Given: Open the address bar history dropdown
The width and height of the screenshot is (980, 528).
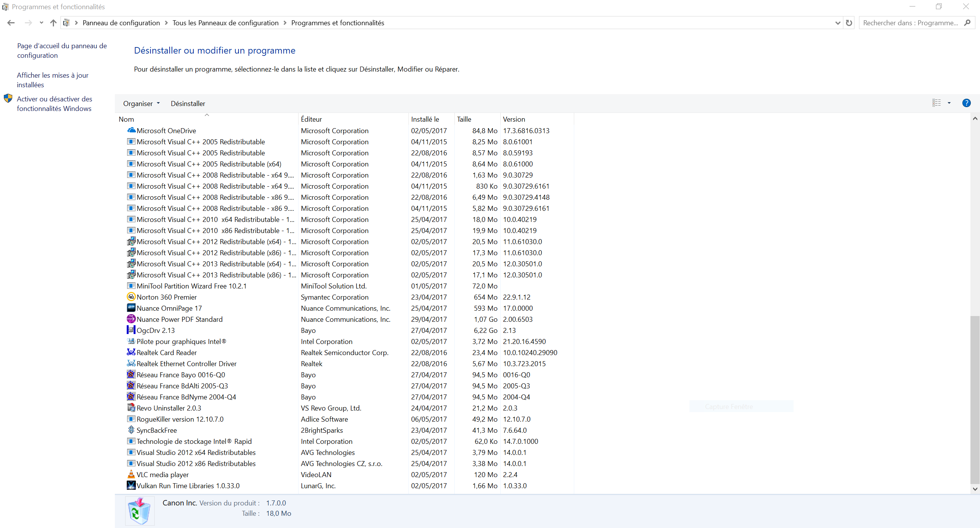Looking at the screenshot, I should click(x=838, y=23).
